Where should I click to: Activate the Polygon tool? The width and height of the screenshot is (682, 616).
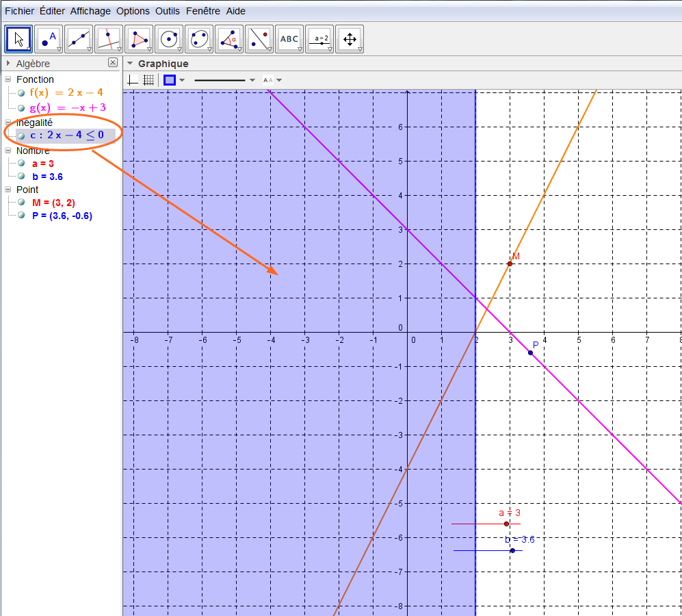[x=139, y=39]
